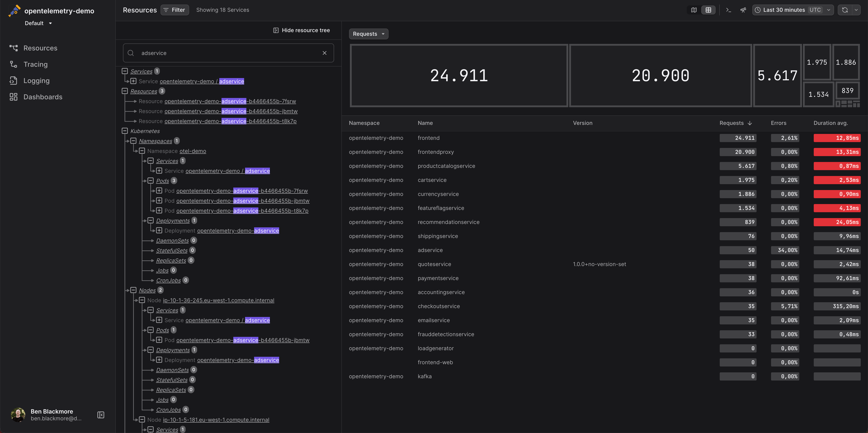Go to Dashboards in sidebar
This screenshot has width=868, height=433.
[x=43, y=97]
